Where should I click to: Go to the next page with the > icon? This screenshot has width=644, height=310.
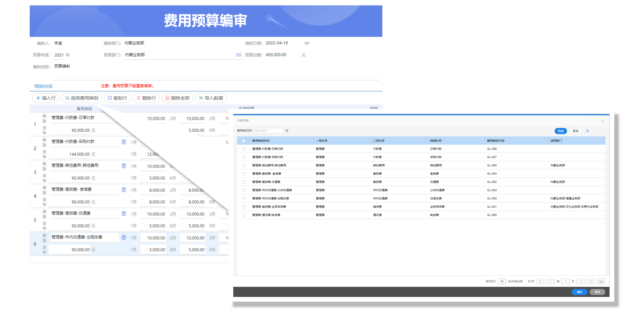[581, 282]
